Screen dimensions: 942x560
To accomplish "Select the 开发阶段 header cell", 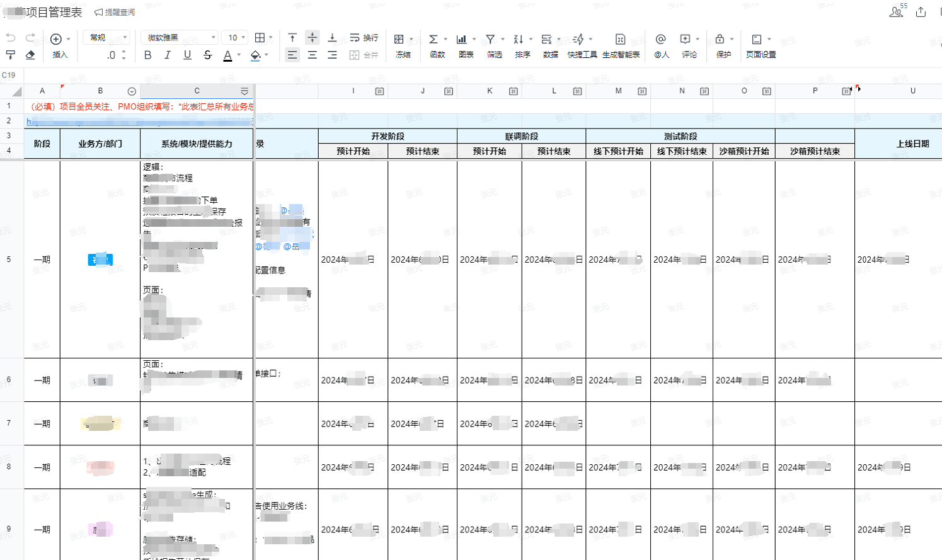I will pyautogui.click(x=388, y=136).
